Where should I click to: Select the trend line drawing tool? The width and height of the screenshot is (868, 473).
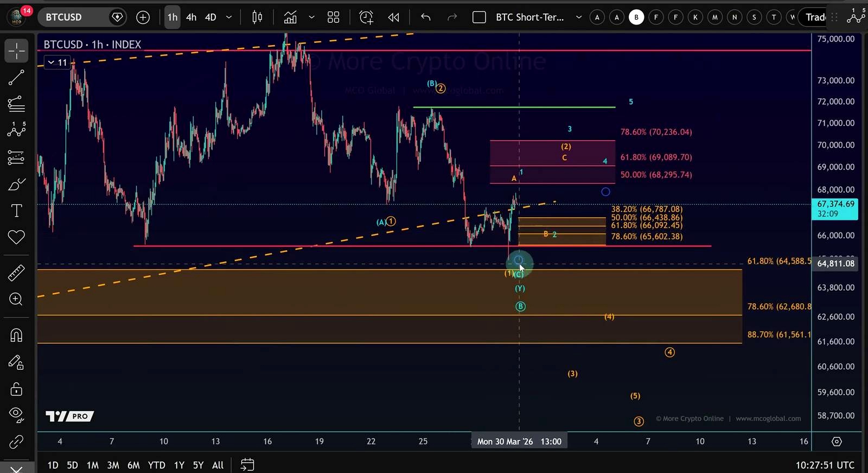(x=16, y=78)
